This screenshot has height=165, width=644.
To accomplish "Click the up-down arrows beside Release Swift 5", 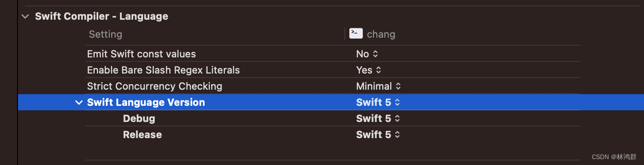I will [x=397, y=135].
